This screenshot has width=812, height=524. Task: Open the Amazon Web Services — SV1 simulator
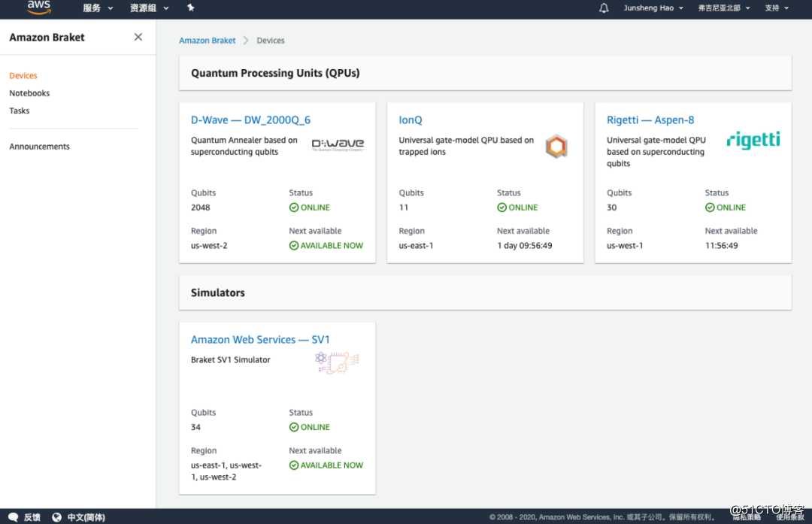tap(260, 340)
